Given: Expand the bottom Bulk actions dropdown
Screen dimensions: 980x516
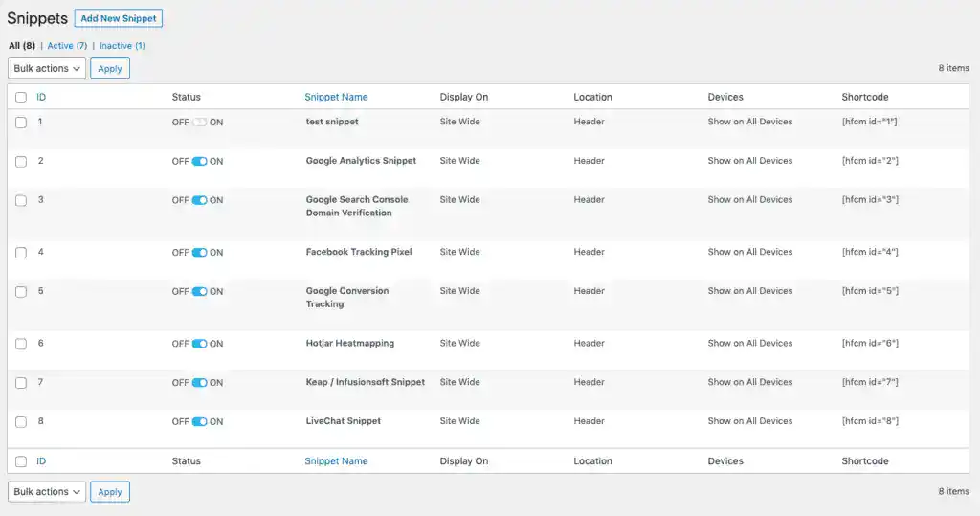Looking at the screenshot, I should (47, 492).
